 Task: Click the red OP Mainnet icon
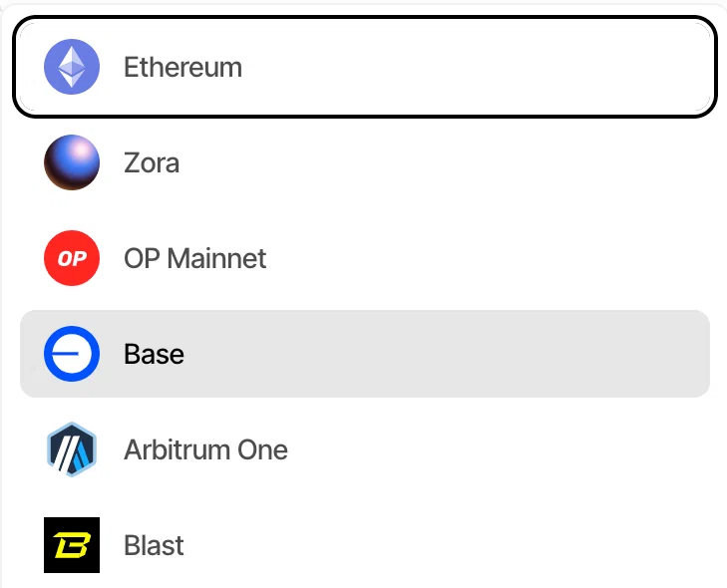(72, 258)
